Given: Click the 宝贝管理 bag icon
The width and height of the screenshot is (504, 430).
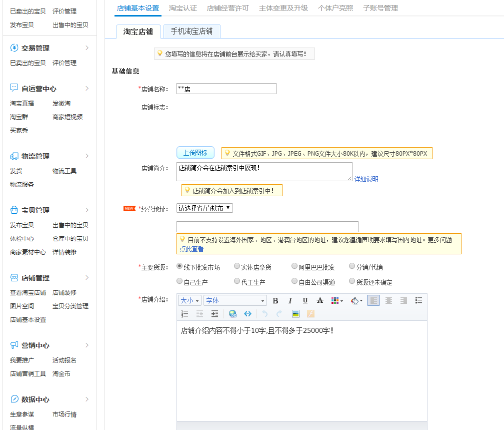Looking at the screenshot, I should [14, 210].
